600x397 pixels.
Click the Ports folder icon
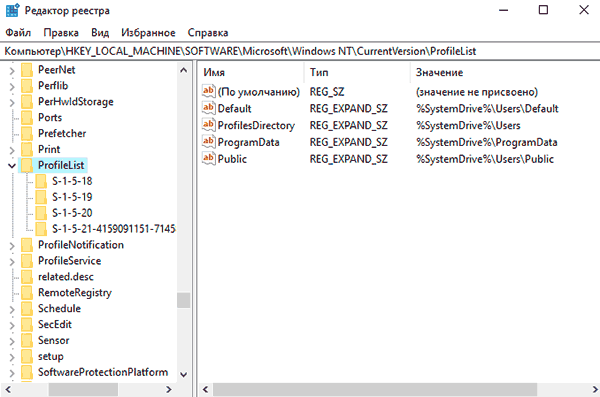coord(27,118)
